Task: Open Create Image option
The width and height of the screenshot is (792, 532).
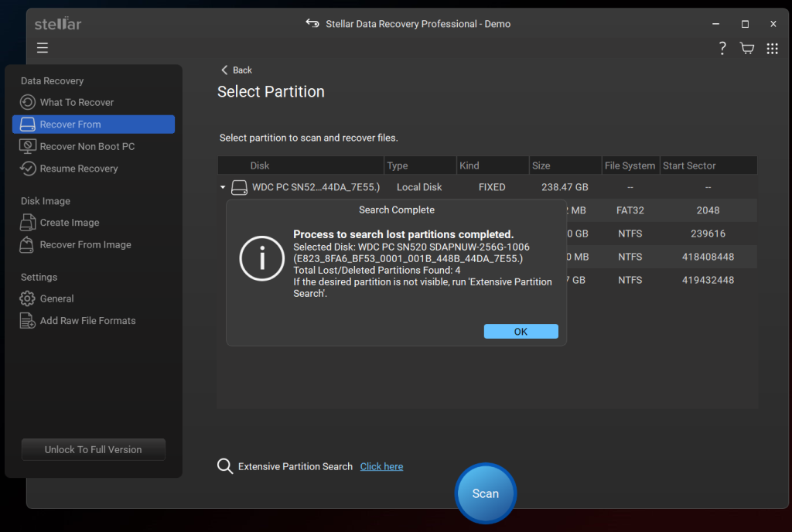Action: [70, 223]
